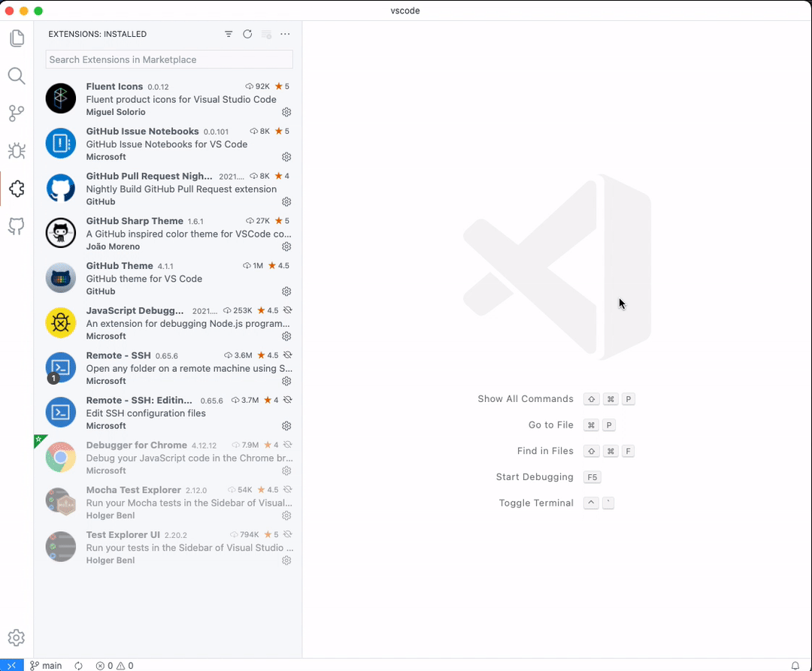Open the Extensions view more actions menu
The height and width of the screenshot is (671, 812).
click(285, 34)
